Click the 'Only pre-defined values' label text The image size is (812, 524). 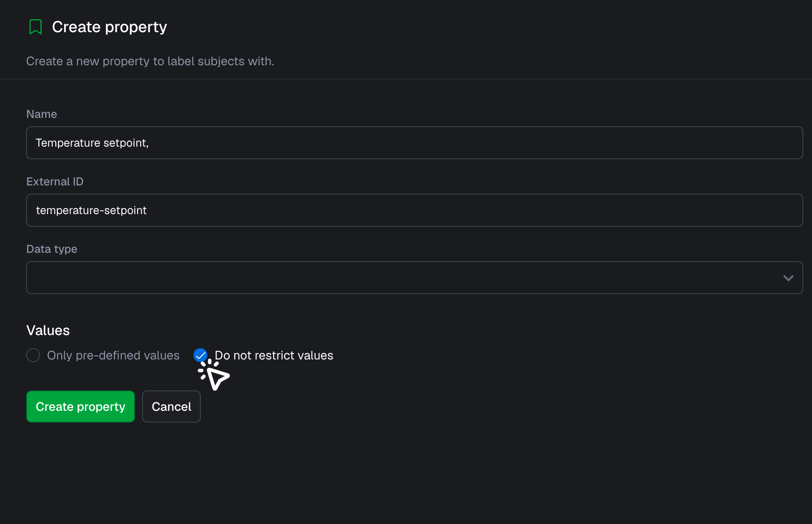click(113, 356)
